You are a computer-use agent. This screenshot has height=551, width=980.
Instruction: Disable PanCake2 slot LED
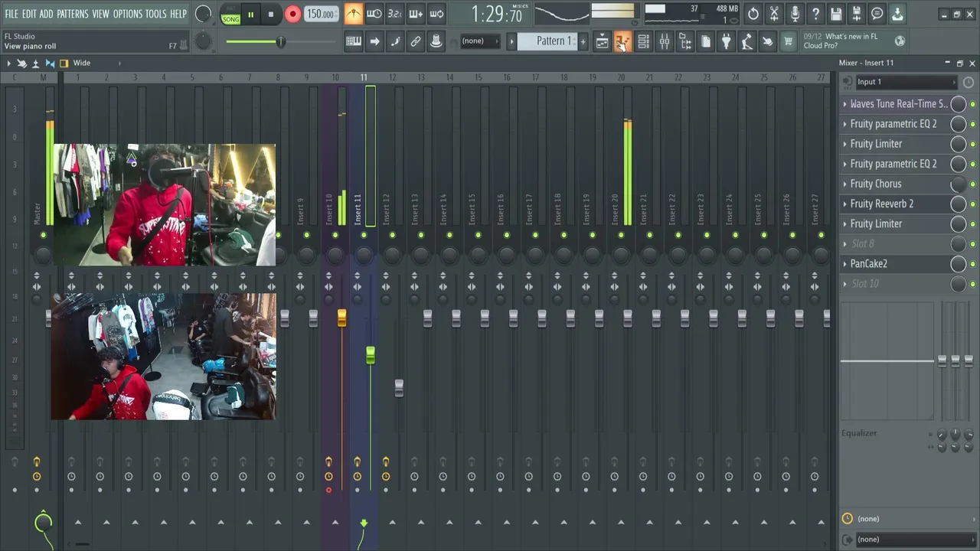(973, 264)
